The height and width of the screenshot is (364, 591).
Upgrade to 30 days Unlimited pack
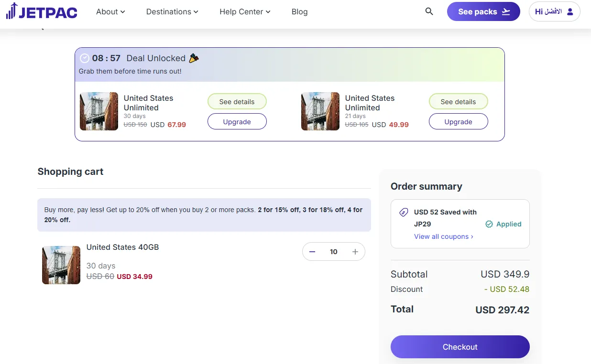(x=237, y=122)
